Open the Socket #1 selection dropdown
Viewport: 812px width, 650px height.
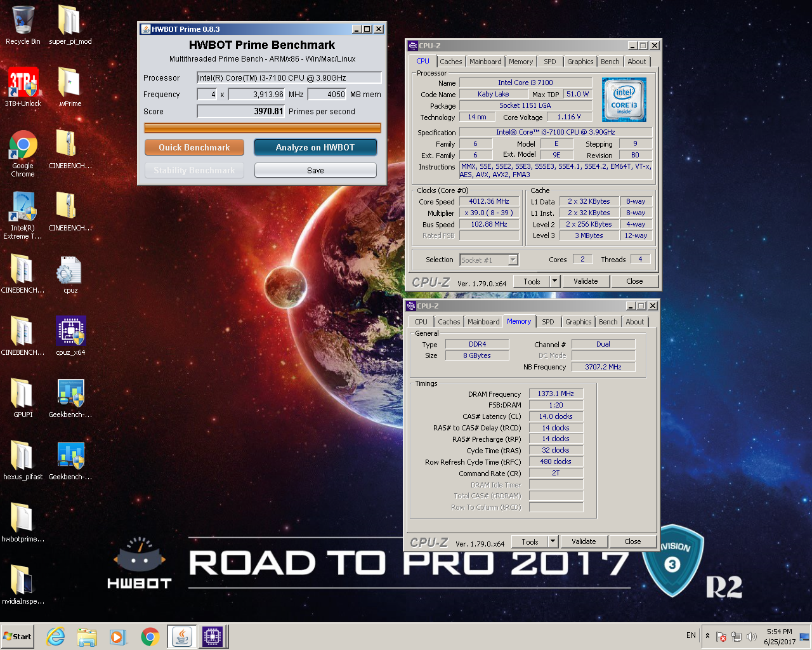tap(489, 260)
